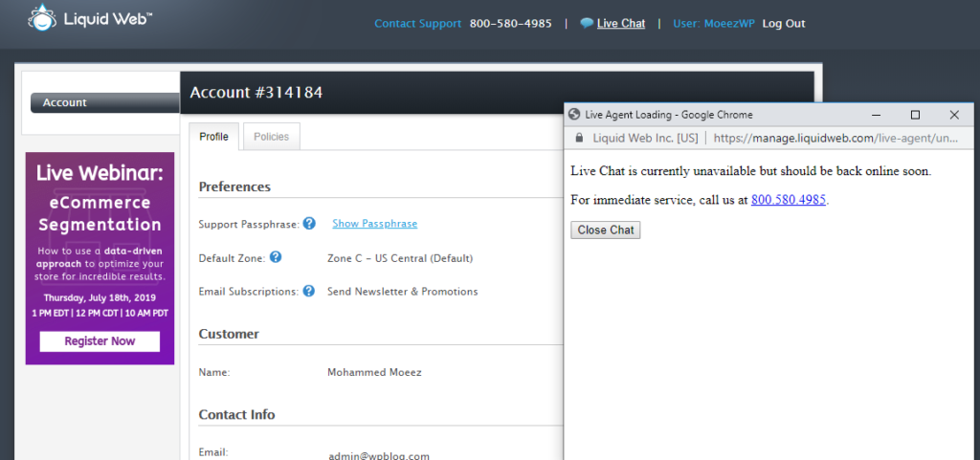Click Live Chat is currently unavailable message
Viewport: 980px width, 460px height.
pyautogui.click(x=751, y=171)
